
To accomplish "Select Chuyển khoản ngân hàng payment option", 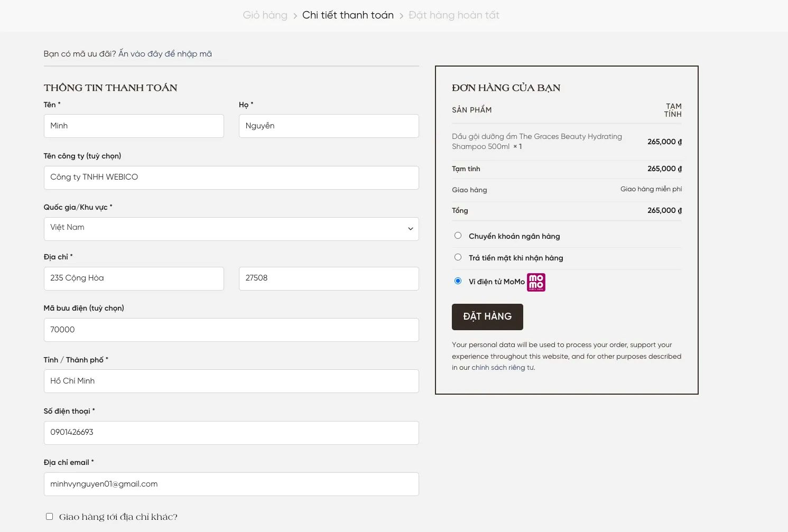I will pyautogui.click(x=458, y=236).
